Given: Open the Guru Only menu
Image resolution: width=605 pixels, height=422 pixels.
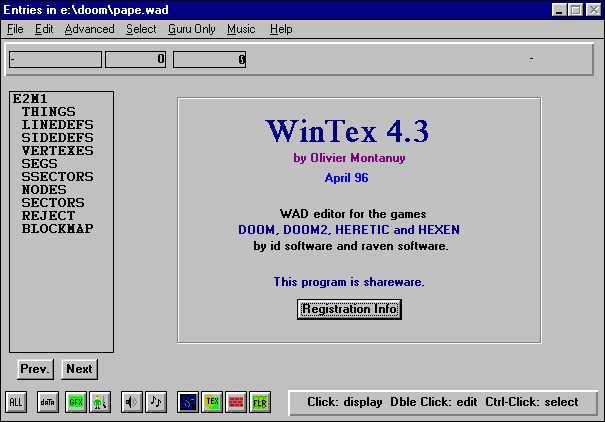Looking at the screenshot, I should [191, 29].
